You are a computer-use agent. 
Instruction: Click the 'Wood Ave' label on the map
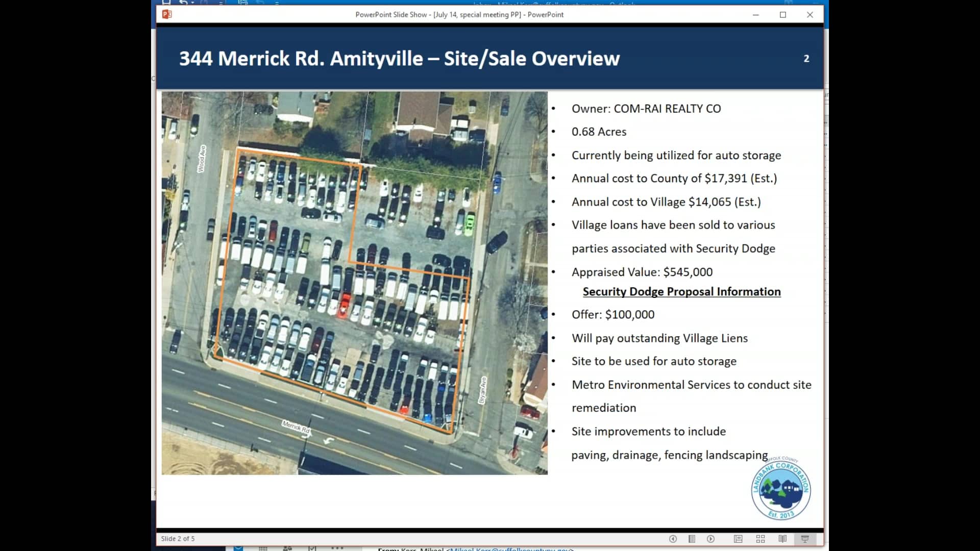point(202,159)
